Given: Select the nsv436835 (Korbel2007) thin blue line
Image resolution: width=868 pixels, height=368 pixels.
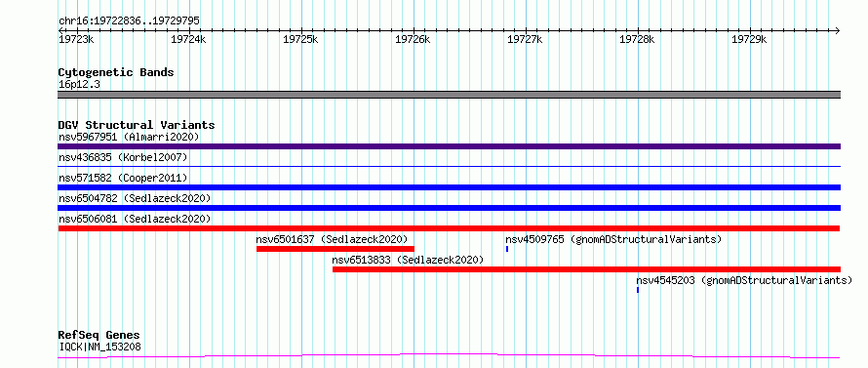Looking at the screenshot, I should [x=449, y=166].
